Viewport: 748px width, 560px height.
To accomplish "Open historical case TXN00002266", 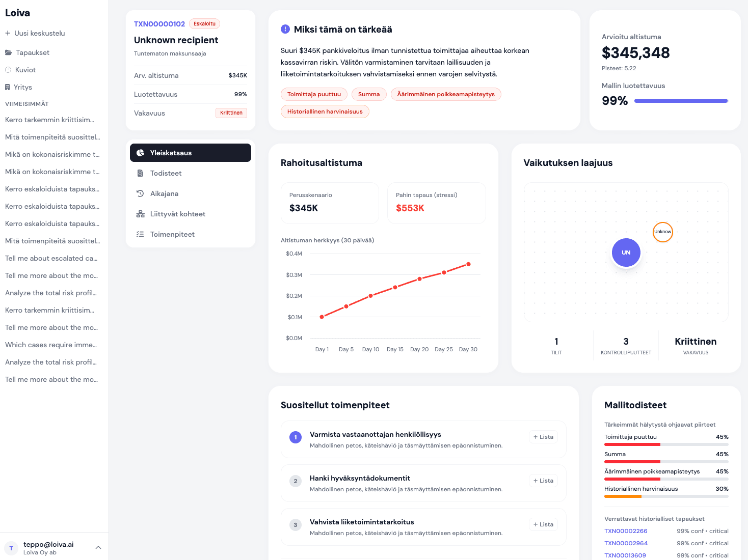I will coord(626,531).
